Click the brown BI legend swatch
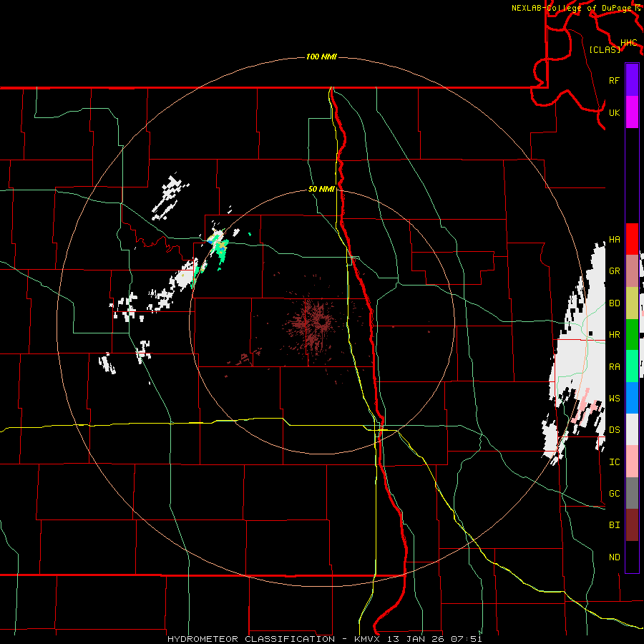Screen dimensions: 644x644 pos(632,525)
